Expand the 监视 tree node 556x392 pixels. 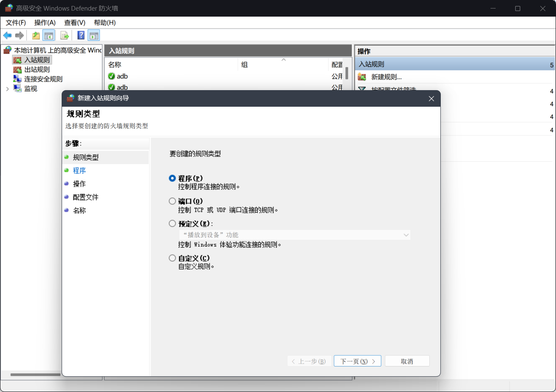7,88
